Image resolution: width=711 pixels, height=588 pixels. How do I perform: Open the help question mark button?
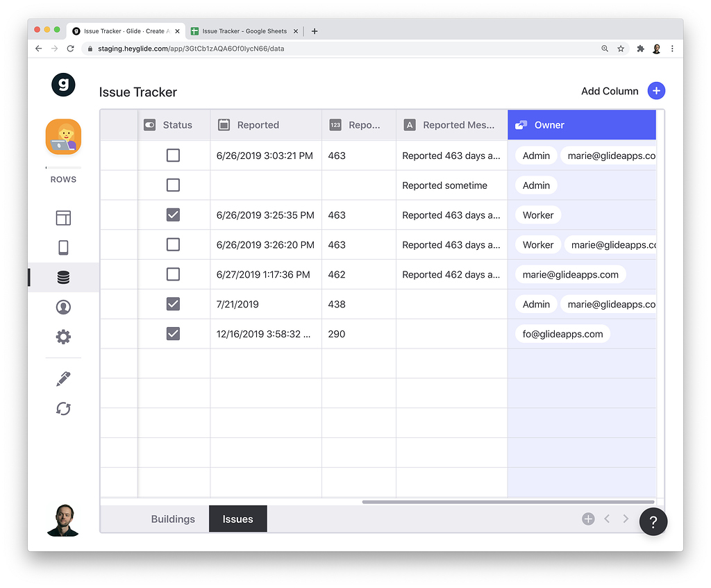click(x=653, y=521)
